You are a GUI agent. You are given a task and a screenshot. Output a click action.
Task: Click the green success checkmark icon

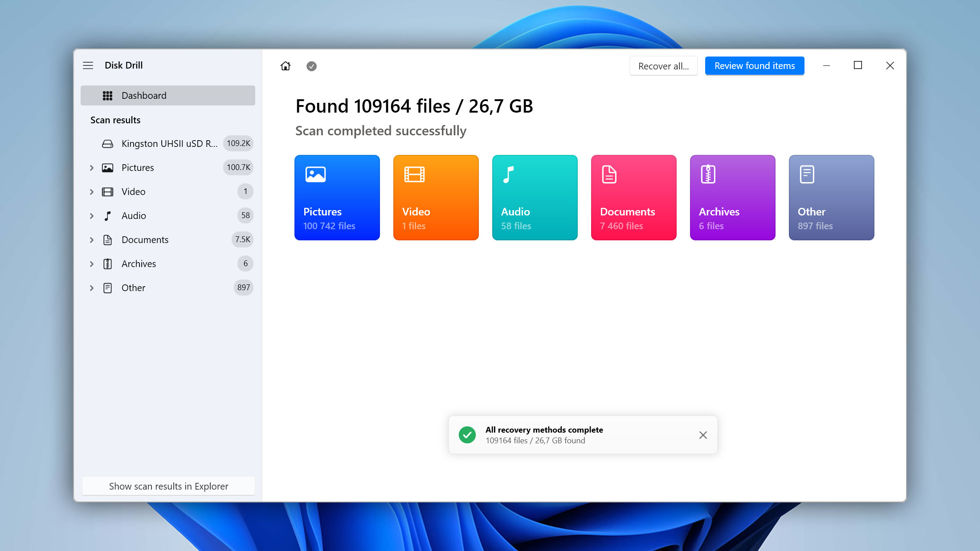467,435
